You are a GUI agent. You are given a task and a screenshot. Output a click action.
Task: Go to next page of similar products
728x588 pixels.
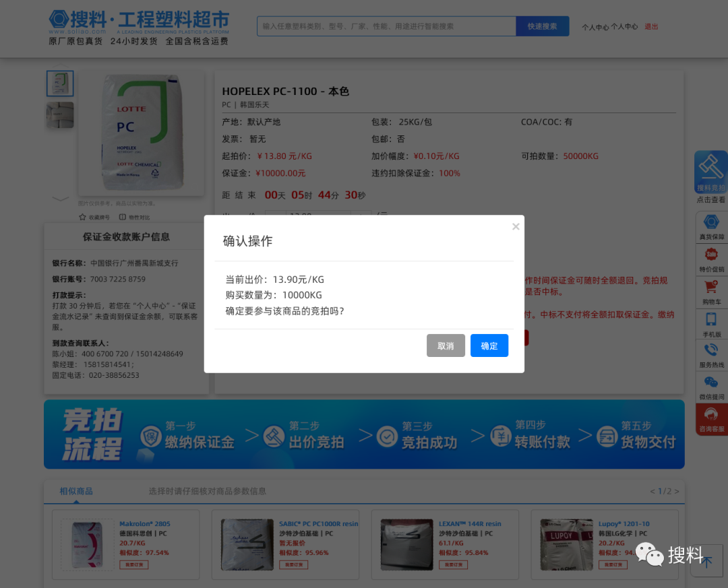tap(676, 491)
